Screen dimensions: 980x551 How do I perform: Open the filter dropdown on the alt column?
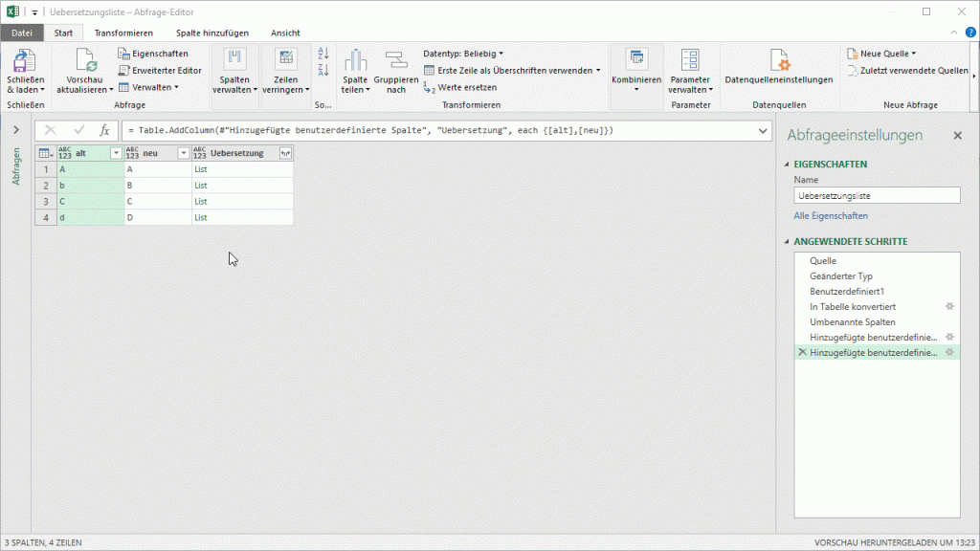click(x=115, y=152)
